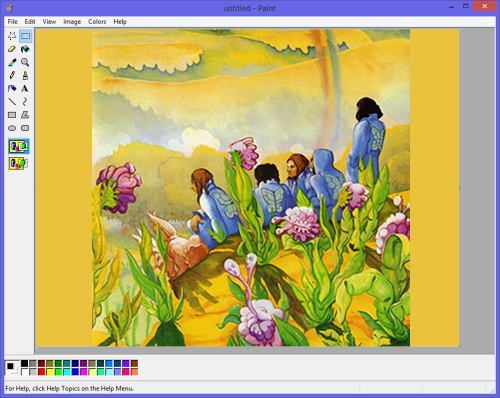
Task: Click the canvas bottom-edge middle resize handle
Action: pos(248,347)
